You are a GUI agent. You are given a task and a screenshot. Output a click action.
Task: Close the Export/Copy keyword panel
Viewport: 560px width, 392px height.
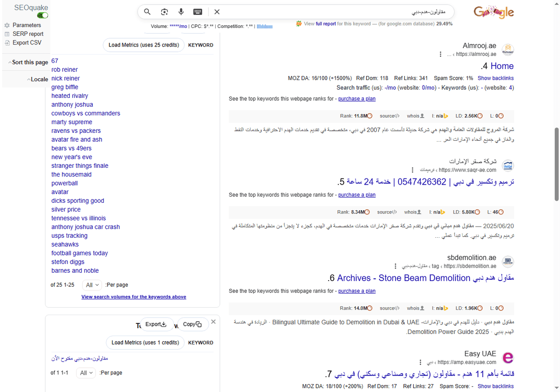coord(213,321)
